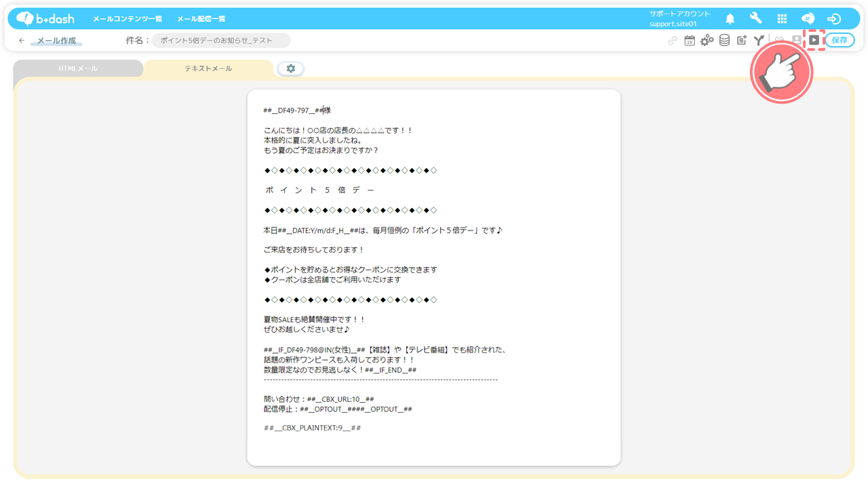
Task: Click line 数量限定なのでお見逃しなく！##__IF_END__##
Action: 340,370
